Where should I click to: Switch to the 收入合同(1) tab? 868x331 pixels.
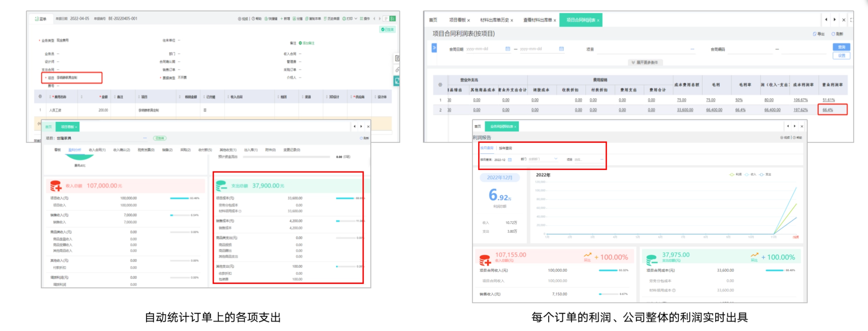[97, 150]
